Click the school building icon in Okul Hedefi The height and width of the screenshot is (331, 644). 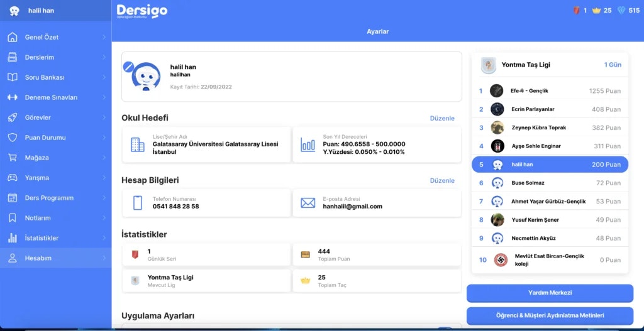(x=138, y=145)
